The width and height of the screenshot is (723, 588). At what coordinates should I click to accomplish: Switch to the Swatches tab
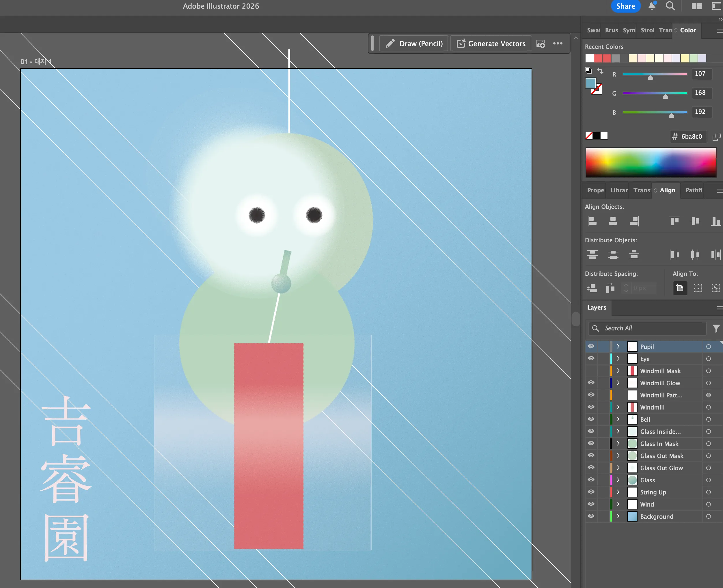pyautogui.click(x=593, y=30)
